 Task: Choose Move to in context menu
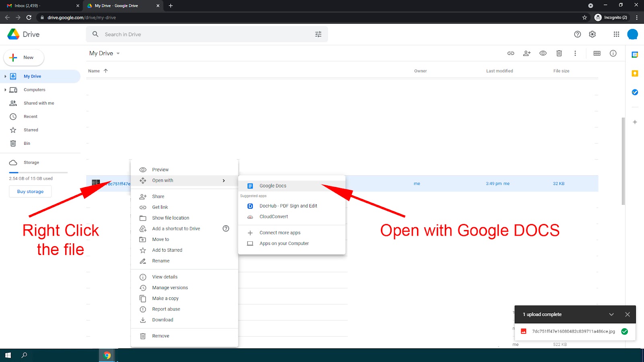click(184, 239)
